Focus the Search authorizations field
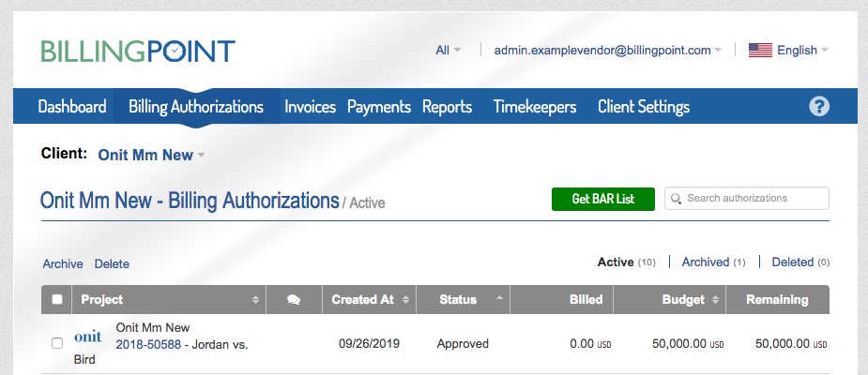Screen dimensions: 868x375 (x=747, y=199)
